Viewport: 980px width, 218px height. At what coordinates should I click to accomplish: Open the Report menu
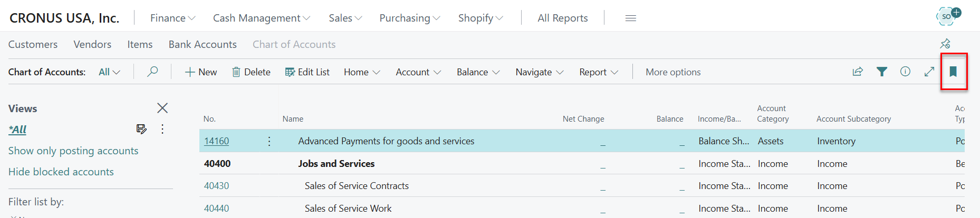point(598,72)
